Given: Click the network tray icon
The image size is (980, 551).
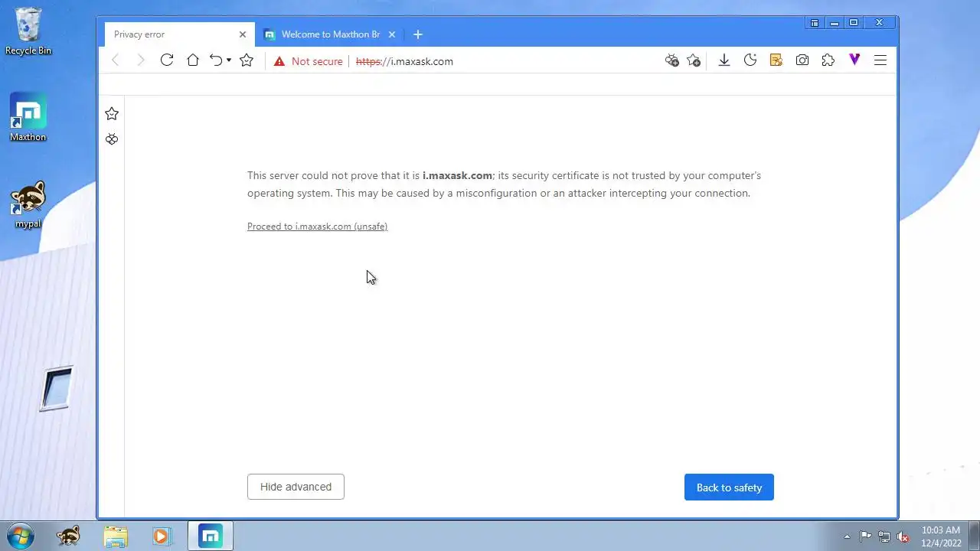Looking at the screenshot, I should tap(884, 536).
